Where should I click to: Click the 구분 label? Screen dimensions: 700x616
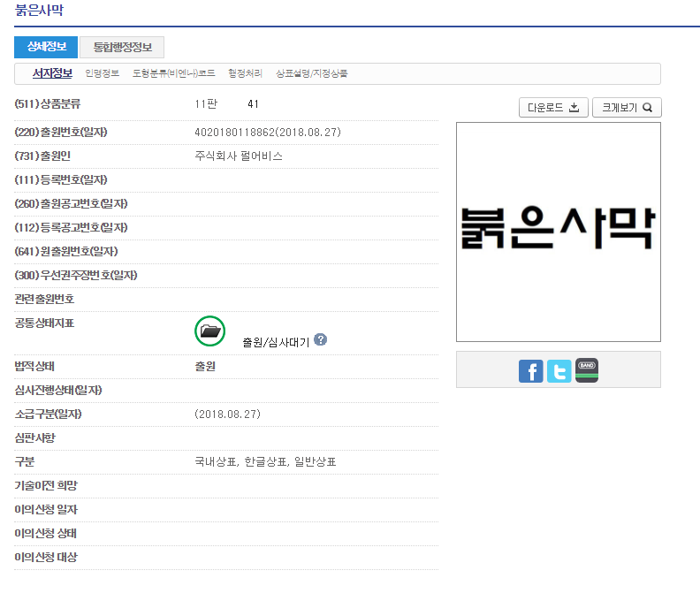pos(25,461)
